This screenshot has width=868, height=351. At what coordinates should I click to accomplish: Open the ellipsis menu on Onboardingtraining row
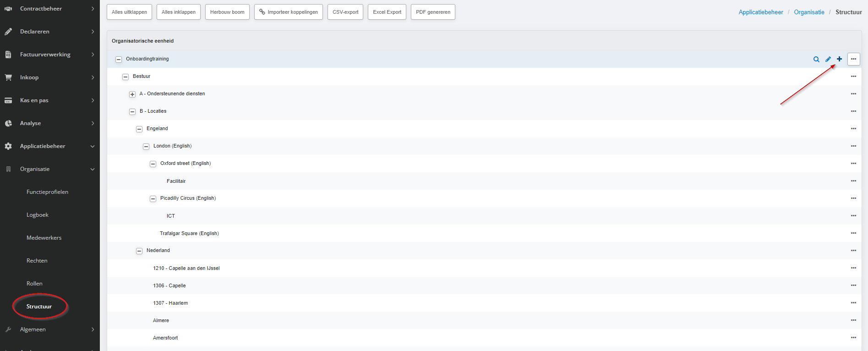[x=853, y=59]
